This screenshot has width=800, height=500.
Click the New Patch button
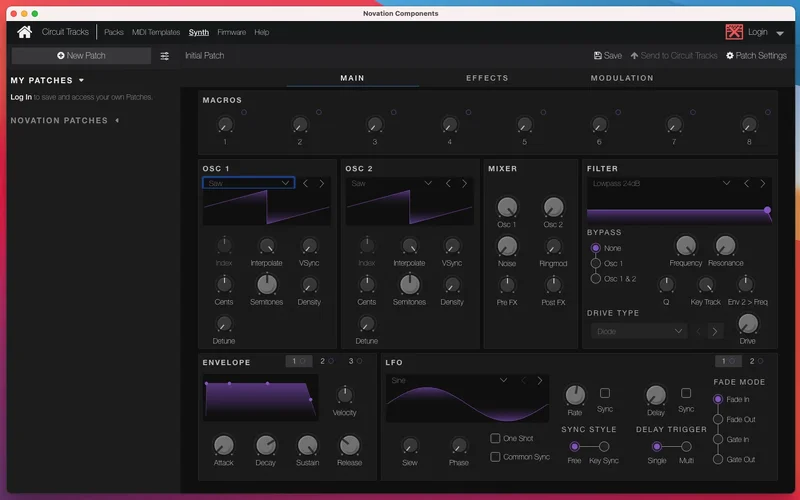tap(81, 56)
